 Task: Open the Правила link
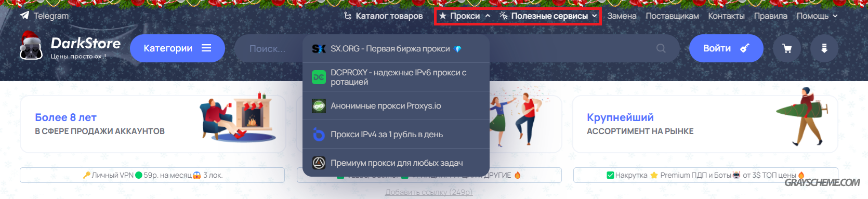pyautogui.click(x=770, y=16)
